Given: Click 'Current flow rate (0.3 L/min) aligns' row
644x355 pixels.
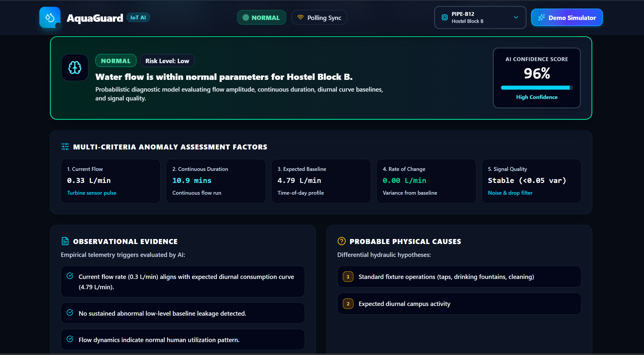Looking at the screenshot, I should click(183, 282).
